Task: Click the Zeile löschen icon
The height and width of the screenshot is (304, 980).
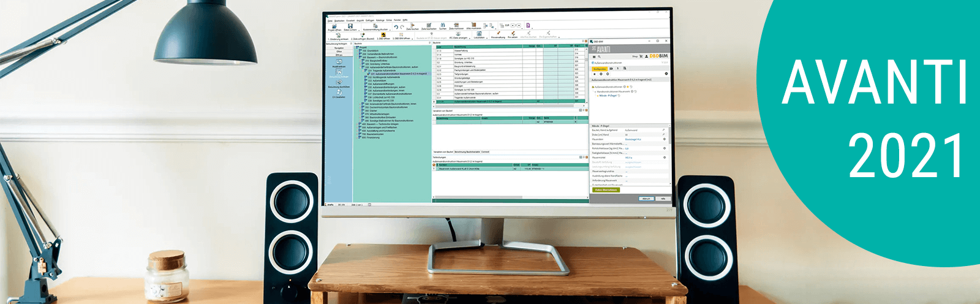Action: pos(412,26)
